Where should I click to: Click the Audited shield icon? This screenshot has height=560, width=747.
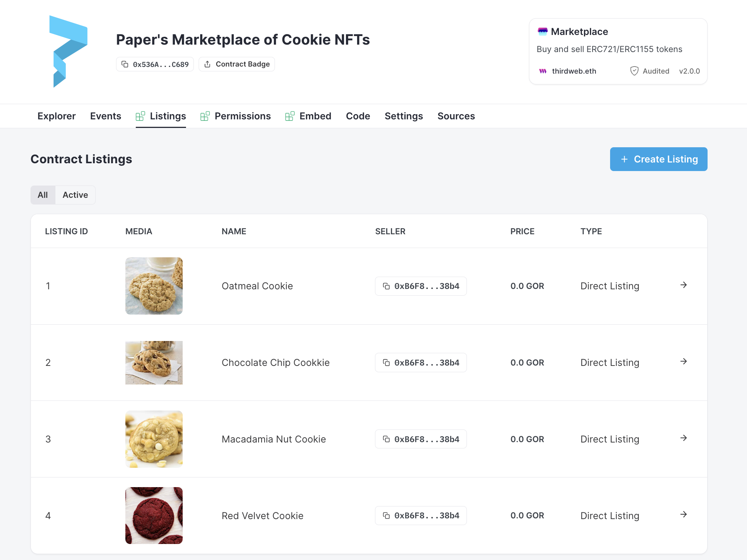tap(634, 71)
